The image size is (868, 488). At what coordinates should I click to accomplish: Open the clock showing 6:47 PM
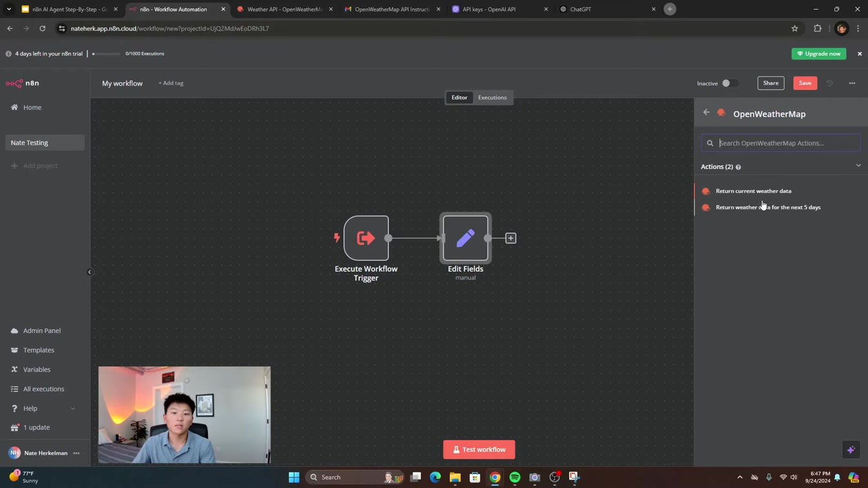click(x=820, y=477)
